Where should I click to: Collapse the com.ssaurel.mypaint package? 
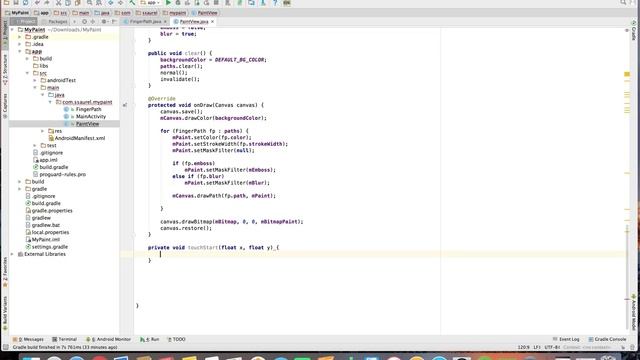pos(50,102)
